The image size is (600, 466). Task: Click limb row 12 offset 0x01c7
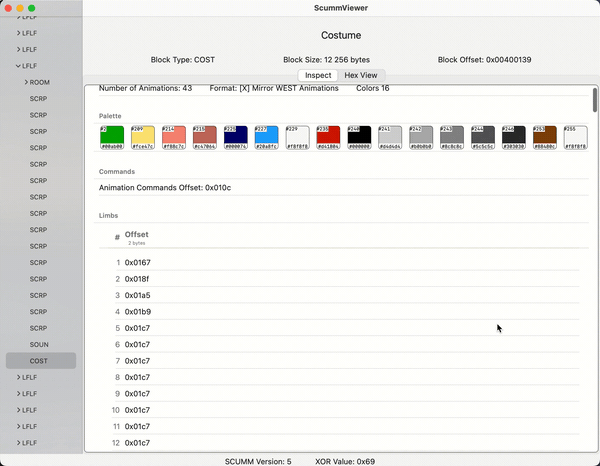[x=137, y=443]
